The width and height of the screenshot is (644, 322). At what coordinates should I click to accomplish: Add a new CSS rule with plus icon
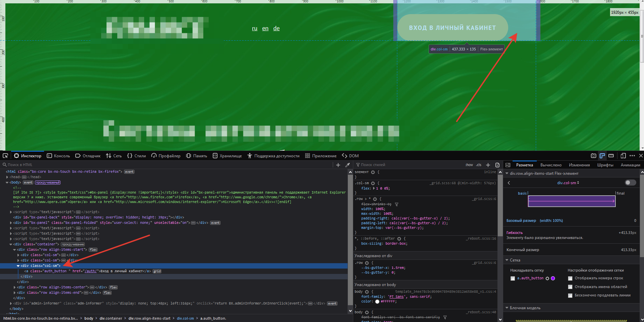[488, 165]
